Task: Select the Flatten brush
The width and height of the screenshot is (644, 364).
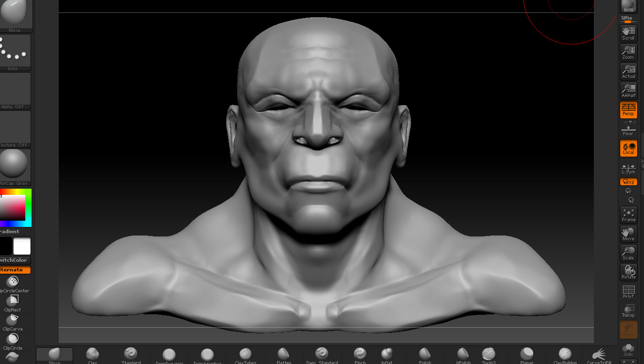Action: pos(284,355)
